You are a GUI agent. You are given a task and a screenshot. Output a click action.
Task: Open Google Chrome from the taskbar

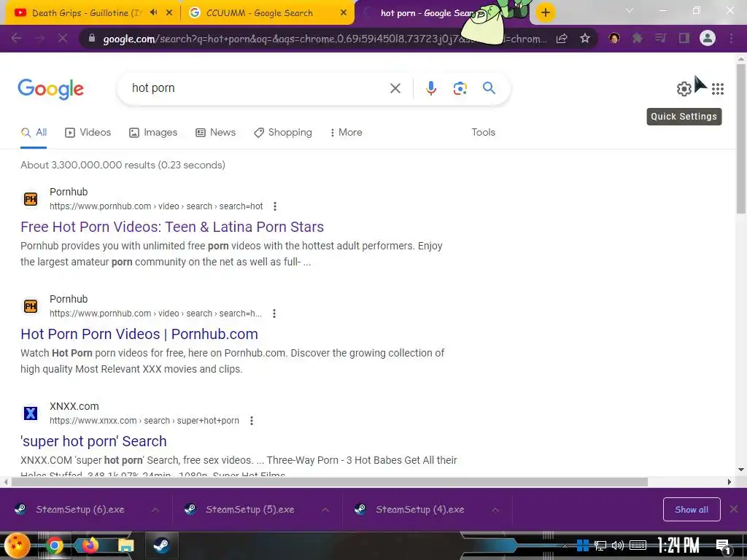tap(54, 545)
